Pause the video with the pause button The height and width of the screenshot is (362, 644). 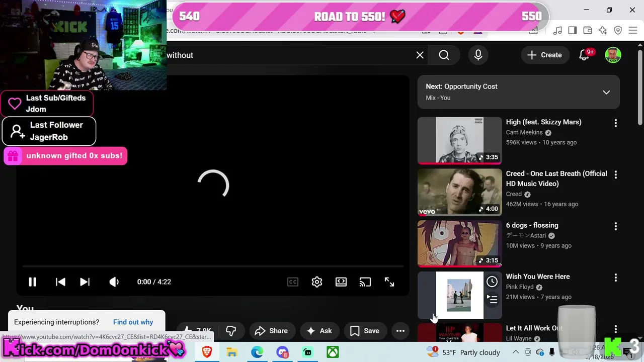click(32, 282)
